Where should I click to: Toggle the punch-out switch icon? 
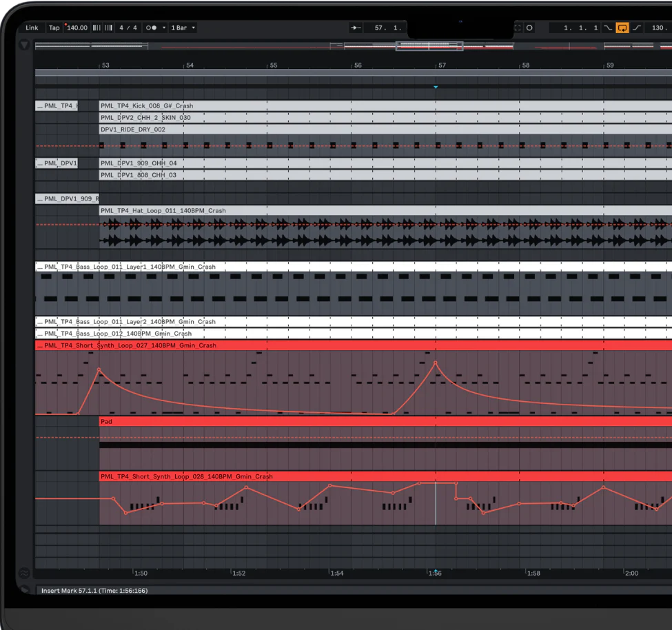click(x=637, y=28)
